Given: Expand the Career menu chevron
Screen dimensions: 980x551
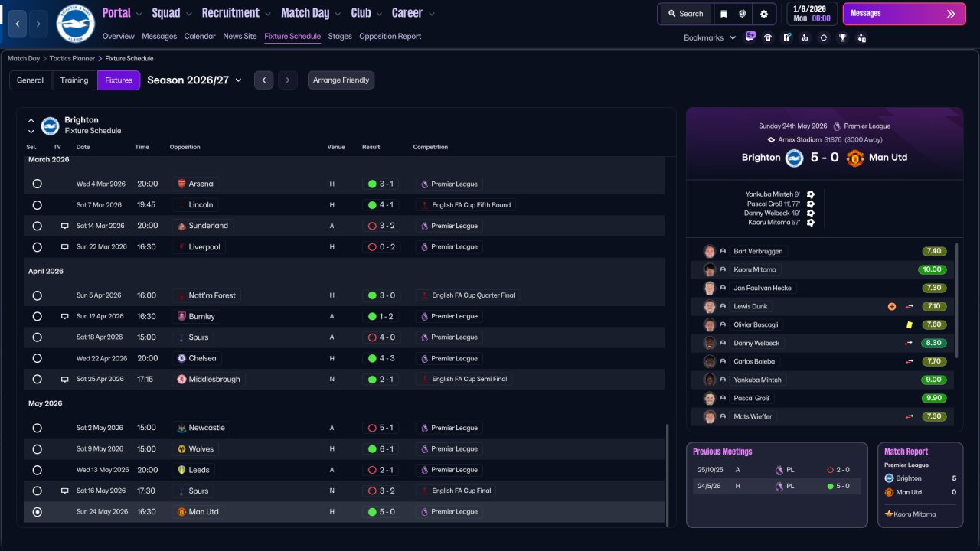Looking at the screenshot, I should tap(431, 14).
